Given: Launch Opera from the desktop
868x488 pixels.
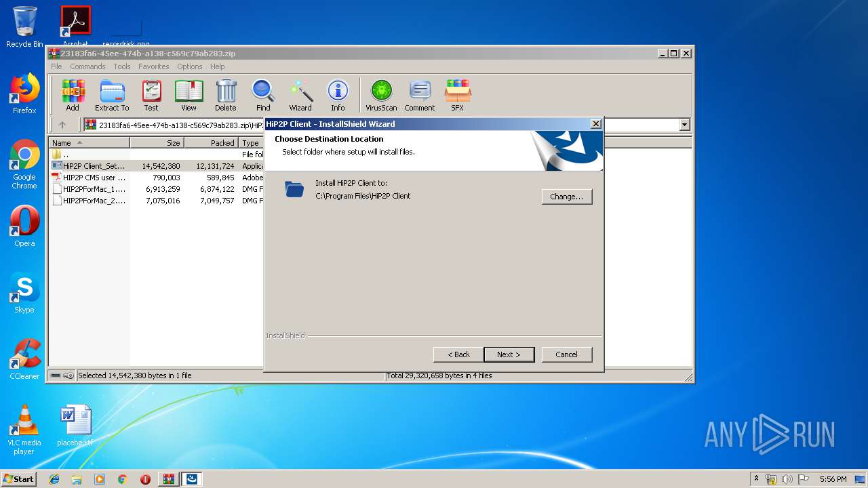Looking at the screenshot, I should [24, 226].
